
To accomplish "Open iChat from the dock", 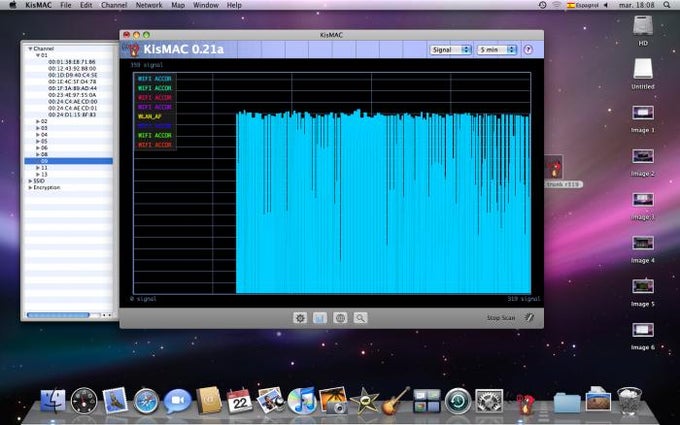I will [x=177, y=401].
